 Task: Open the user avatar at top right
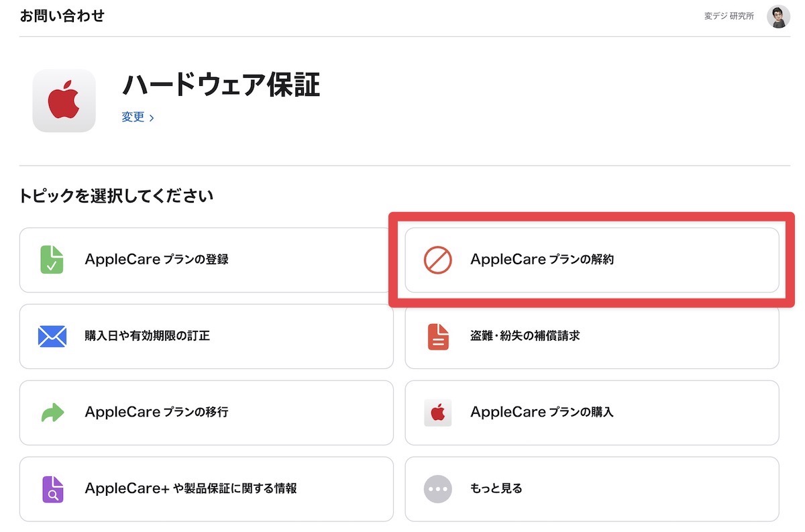click(778, 17)
